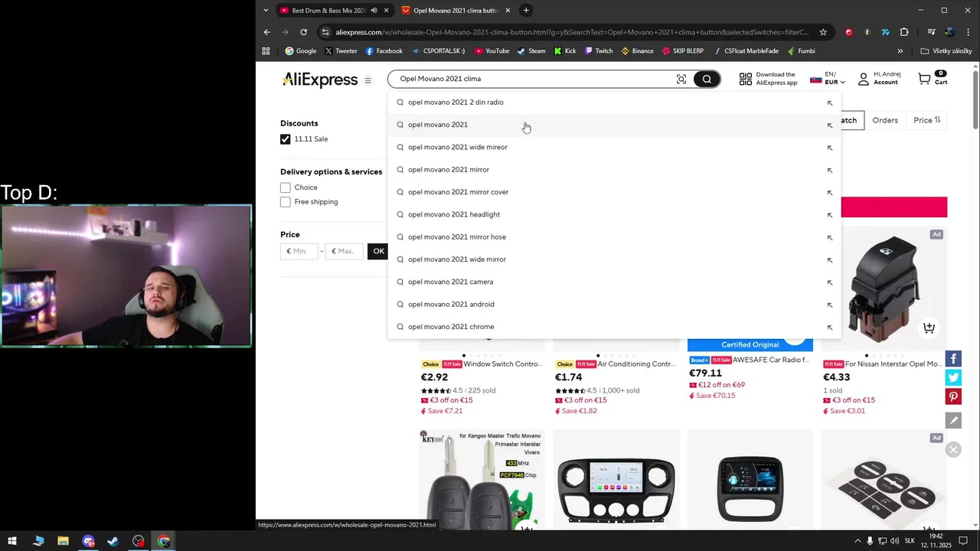Click the Chrome address bar URL
The height and width of the screenshot is (551, 980).
tap(572, 32)
